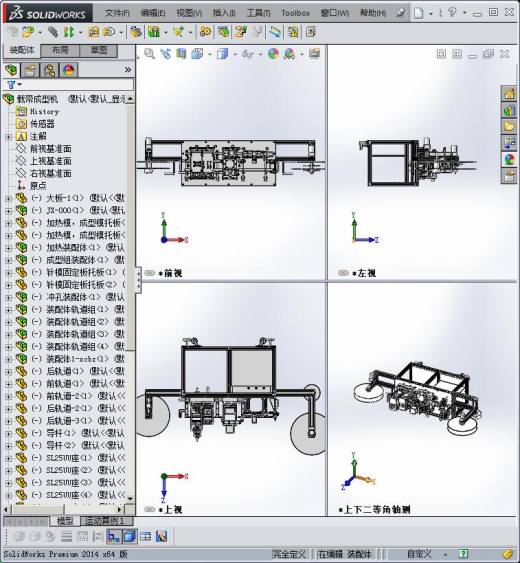Open Custom Properties in the task pane
The height and width of the screenshot is (563, 520).
pyautogui.click(x=509, y=176)
